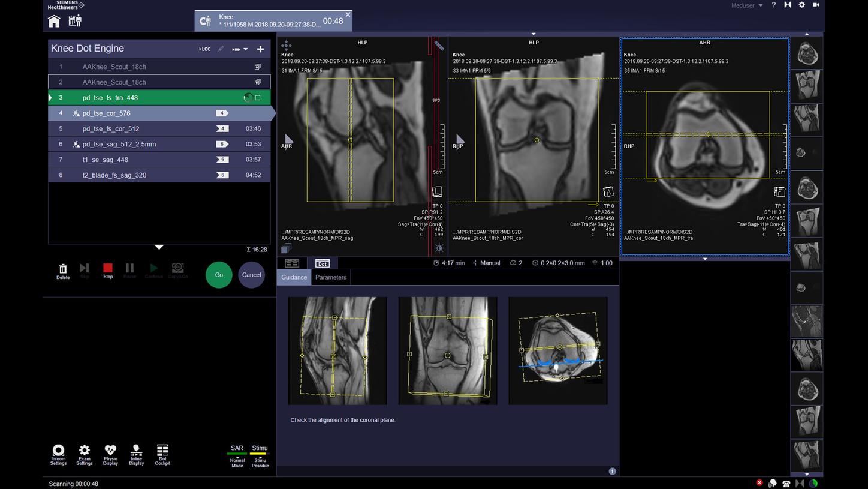The image size is (868, 489).
Task: Select the Guidance tab
Action: click(x=294, y=277)
